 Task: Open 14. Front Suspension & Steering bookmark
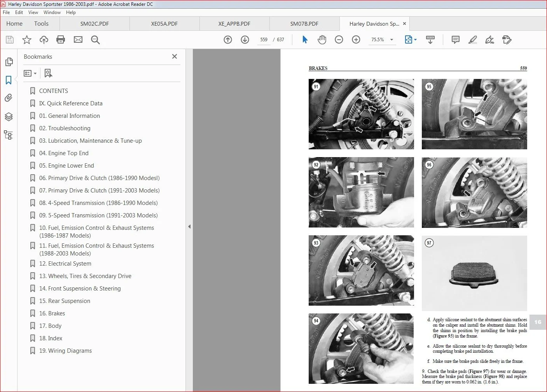coord(80,289)
